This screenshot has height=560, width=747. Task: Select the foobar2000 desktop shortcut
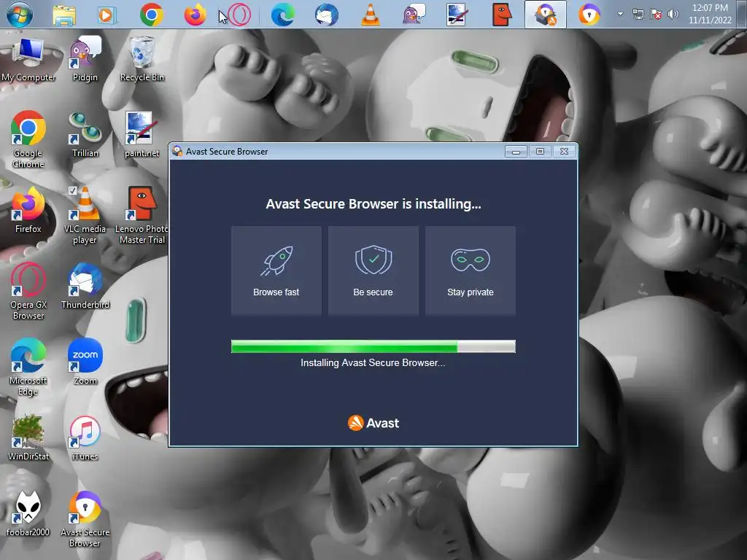28,513
